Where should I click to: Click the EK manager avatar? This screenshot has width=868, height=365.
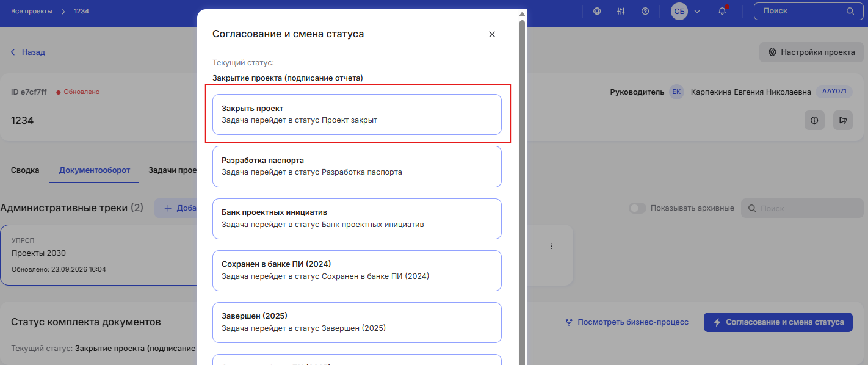(676, 92)
